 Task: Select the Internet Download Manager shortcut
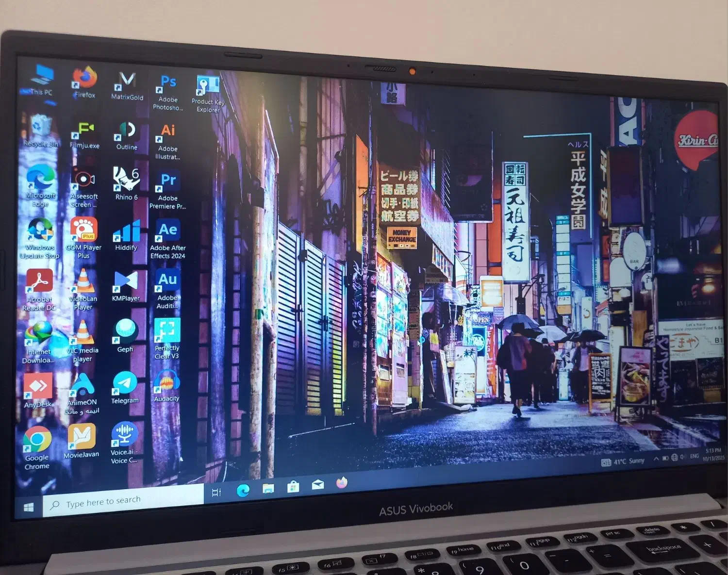(x=39, y=343)
